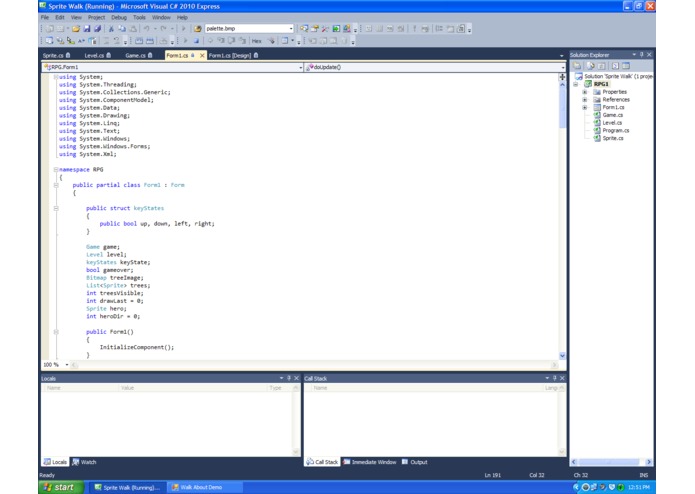This screenshot has width=695, height=494.
Task: Open the RPG.Form1 class dropdown
Action: click(301, 67)
